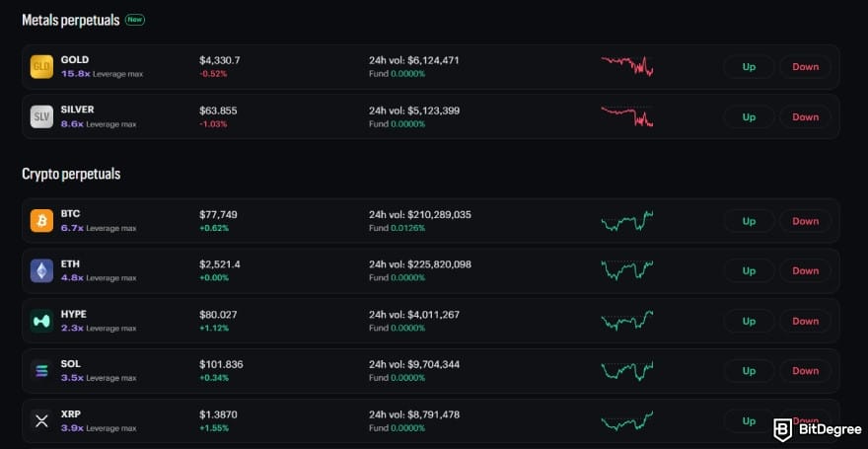
Task: Click BTC 6.7x Leverage max label
Action: click(x=99, y=228)
